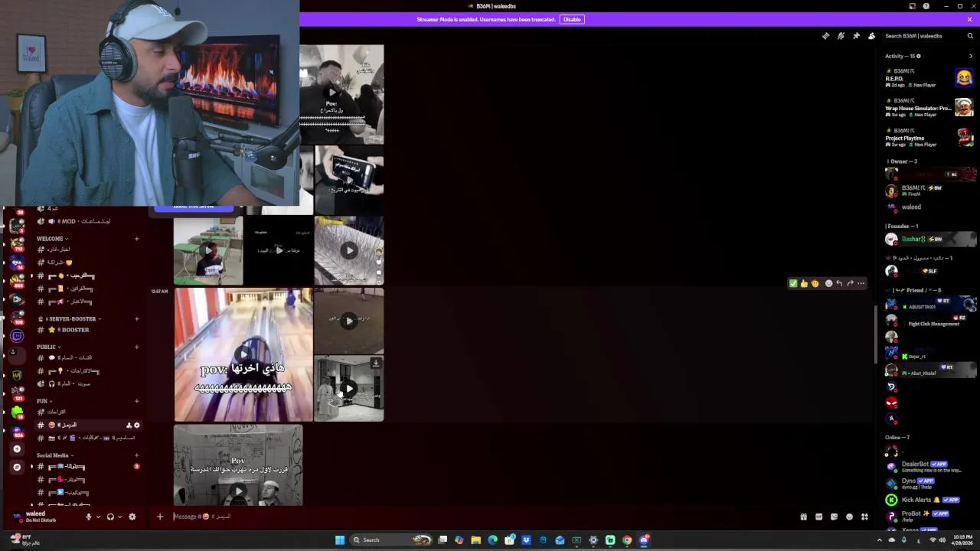Create channel in WELCOME category plus
The image size is (980, 551).
[137, 239]
